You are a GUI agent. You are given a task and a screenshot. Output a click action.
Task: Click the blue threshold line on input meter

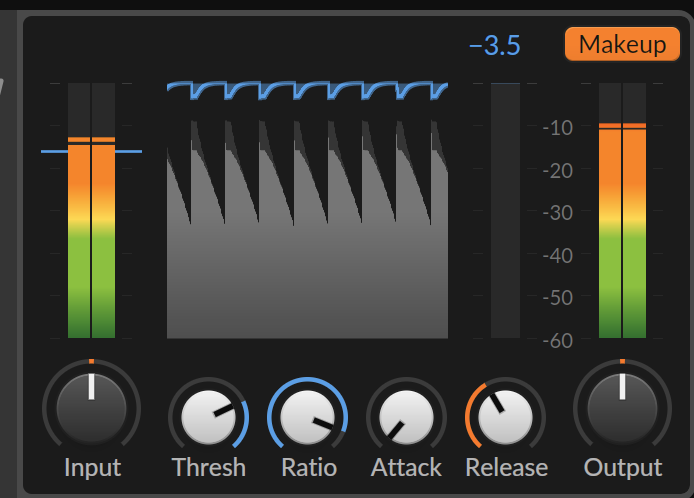click(92, 151)
